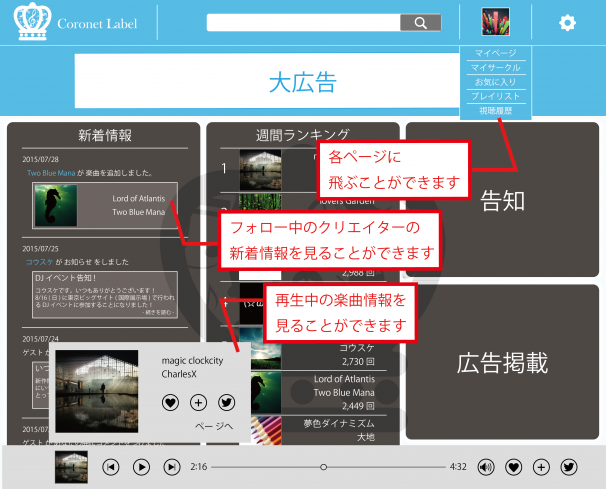
Task: Open the user avatar menu
Action: [x=495, y=22]
